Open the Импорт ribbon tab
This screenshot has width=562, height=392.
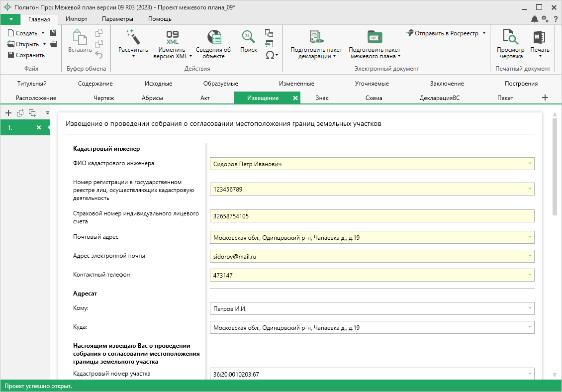pyautogui.click(x=76, y=19)
